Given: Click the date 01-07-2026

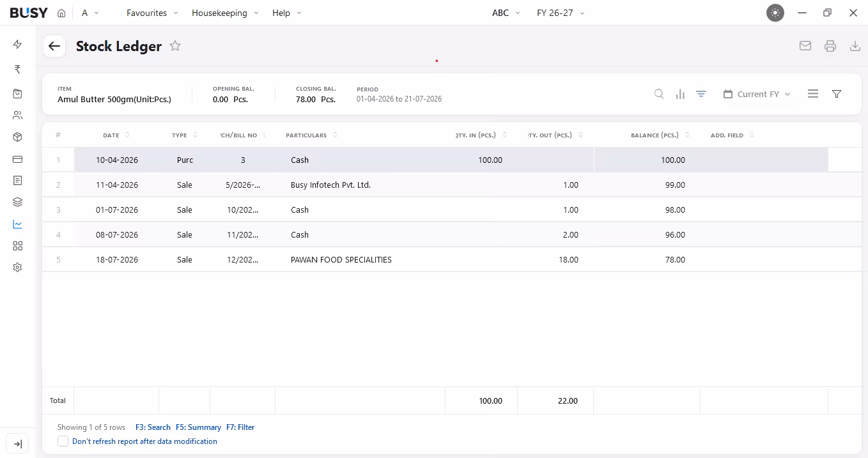Looking at the screenshot, I should point(117,210).
